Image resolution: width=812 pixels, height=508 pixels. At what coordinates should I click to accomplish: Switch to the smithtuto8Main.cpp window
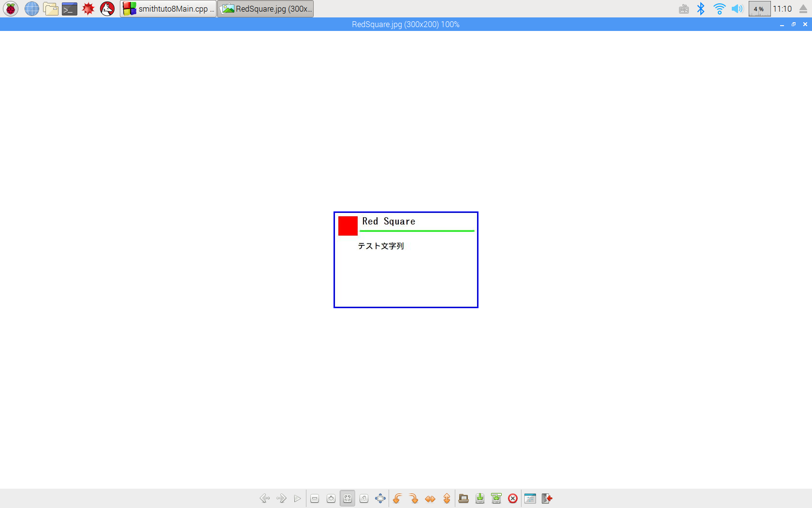168,9
